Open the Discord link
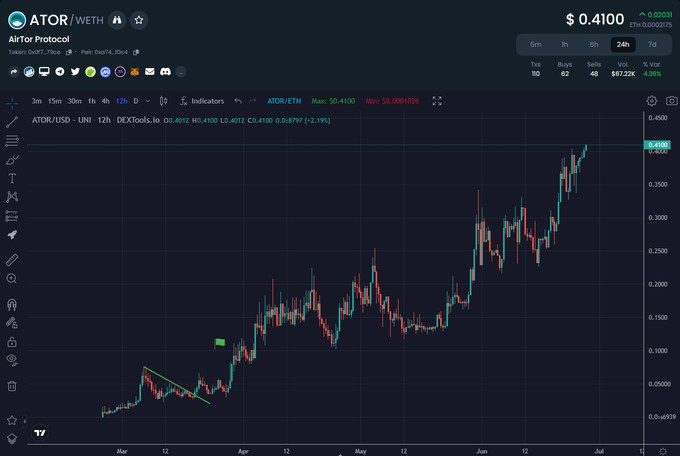Image resolution: width=680 pixels, height=456 pixels. 165,72
